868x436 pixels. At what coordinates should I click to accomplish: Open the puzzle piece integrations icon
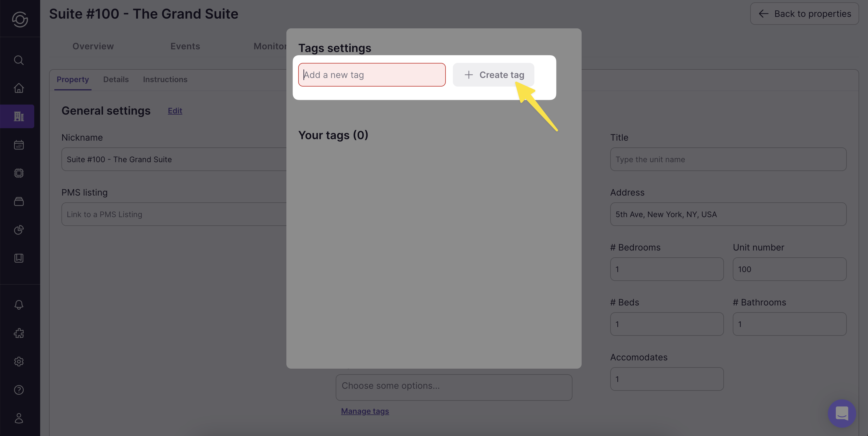pos(19,333)
